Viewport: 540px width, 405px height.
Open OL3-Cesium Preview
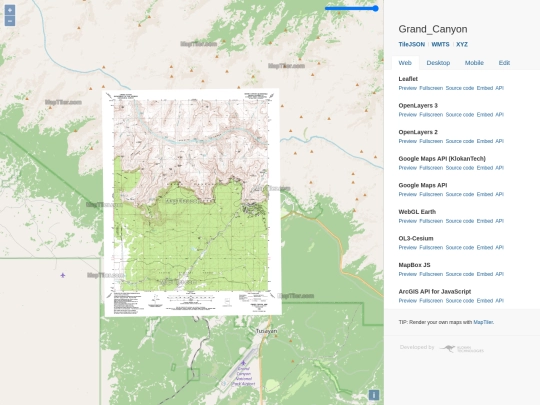pyautogui.click(x=408, y=248)
